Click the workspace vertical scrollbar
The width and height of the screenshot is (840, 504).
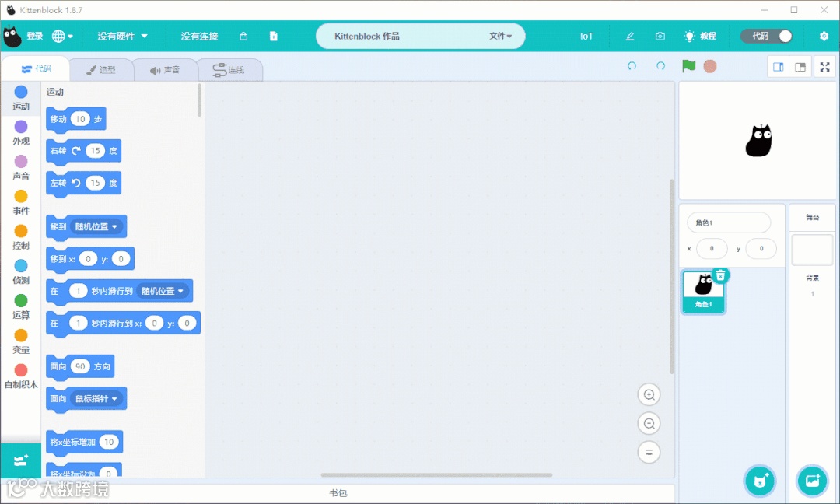[672, 276]
